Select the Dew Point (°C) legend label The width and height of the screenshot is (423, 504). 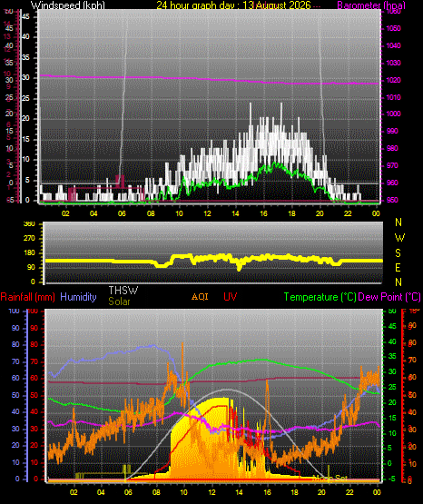pos(389,297)
